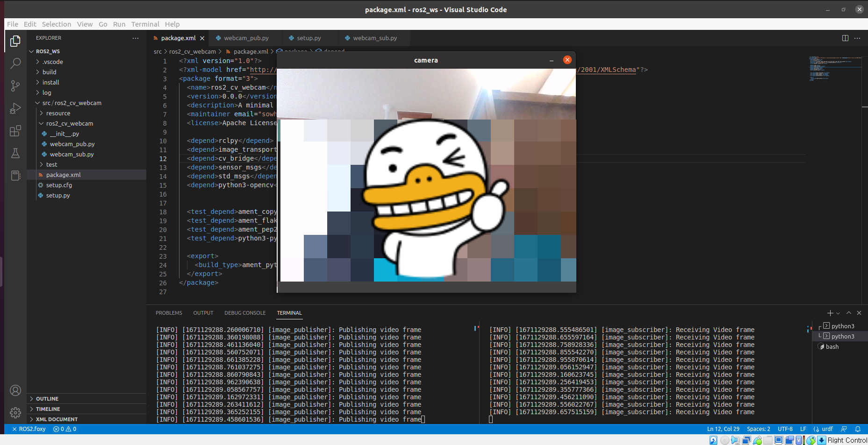Expand the XML DOCUMENT section
868x445 pixels.
click(86, 419)
